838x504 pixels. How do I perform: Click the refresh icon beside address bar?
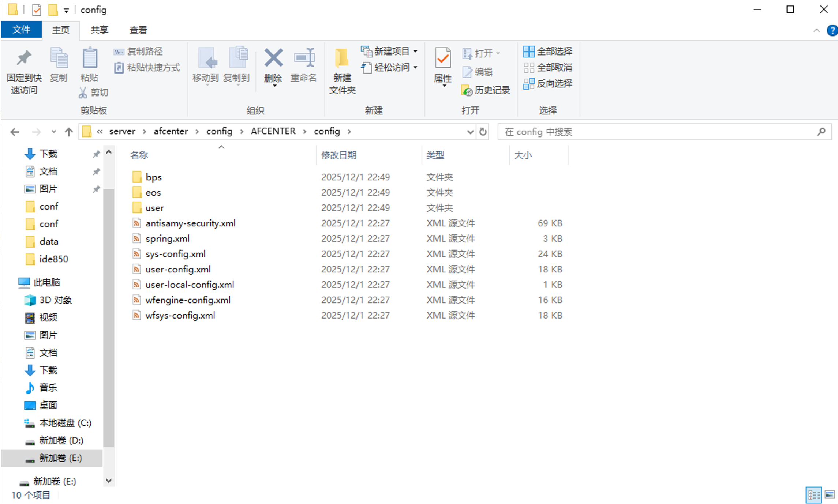483,132
